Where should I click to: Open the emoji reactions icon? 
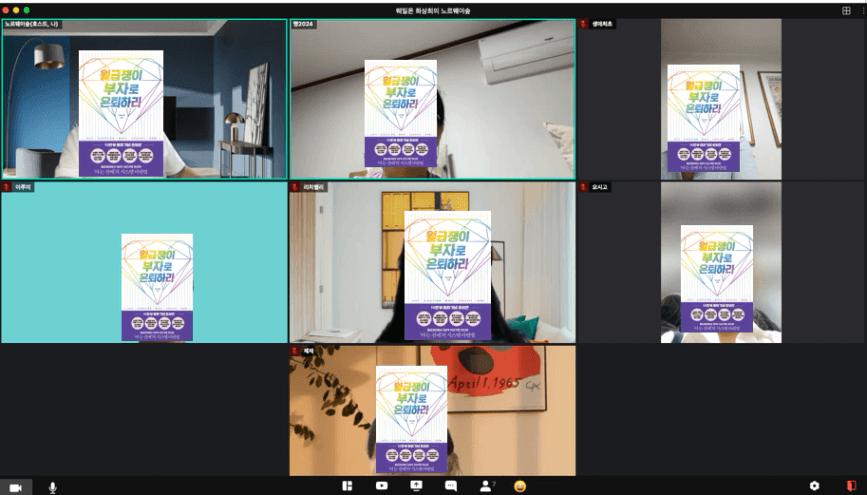520,486
